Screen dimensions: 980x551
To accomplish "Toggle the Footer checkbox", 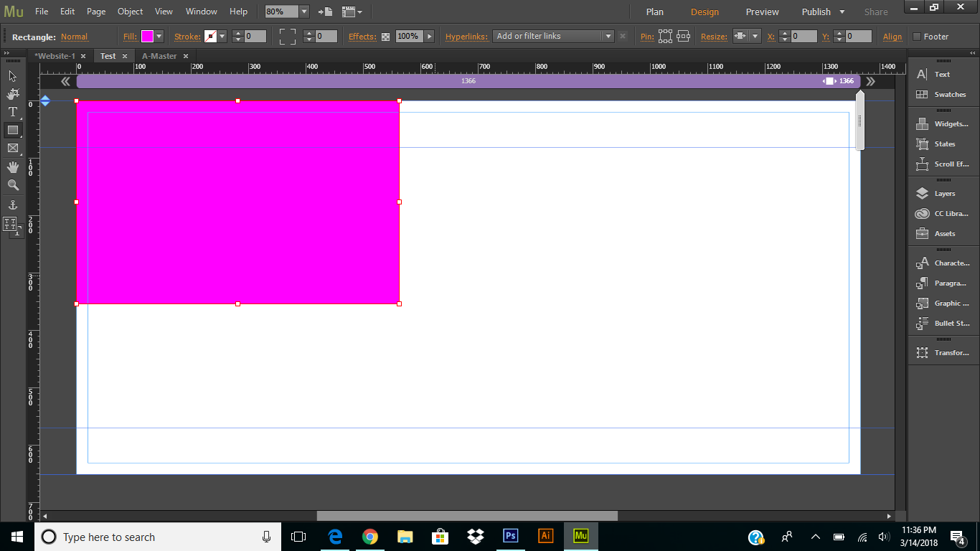I will point(917,37).
